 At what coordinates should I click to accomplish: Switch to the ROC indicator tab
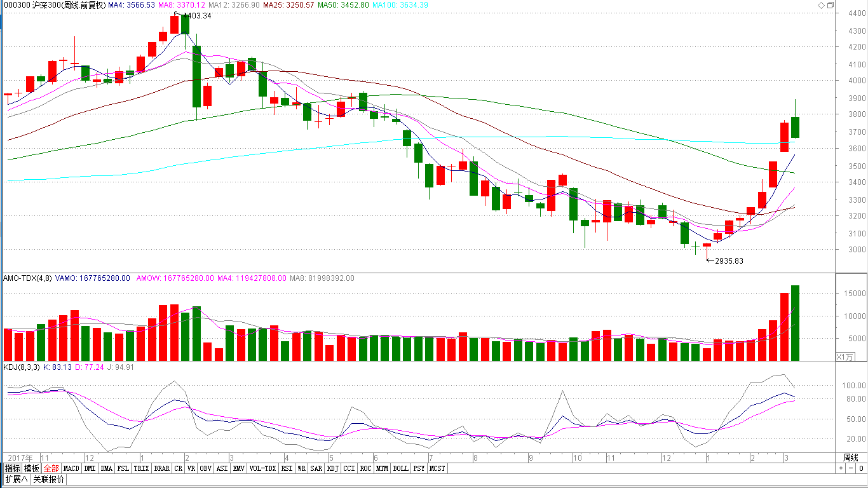point(365,468)
